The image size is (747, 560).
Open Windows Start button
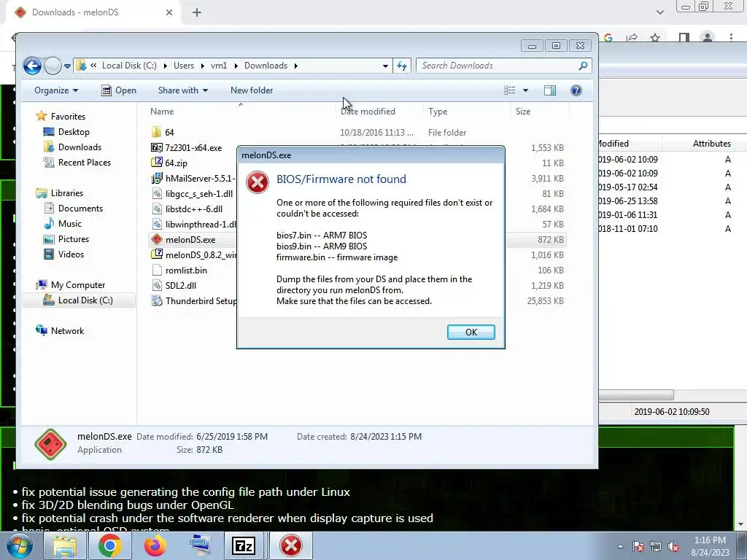(20, 545)
